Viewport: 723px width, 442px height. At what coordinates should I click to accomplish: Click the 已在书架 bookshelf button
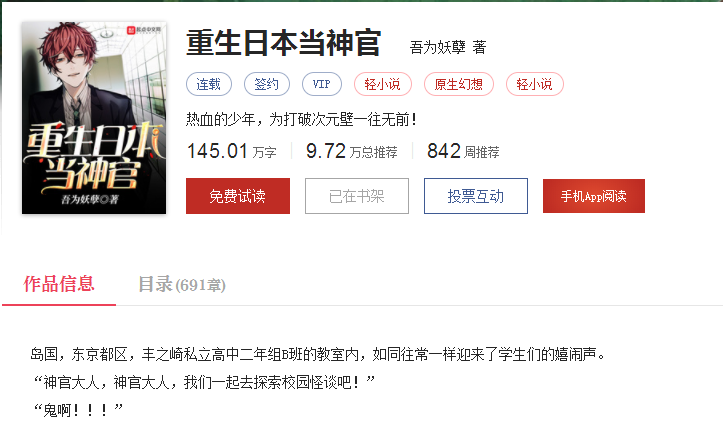pos(357,196)
